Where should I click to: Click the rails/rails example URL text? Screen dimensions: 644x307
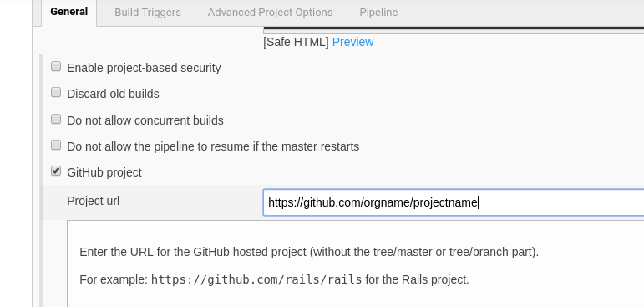click(256, 280)
